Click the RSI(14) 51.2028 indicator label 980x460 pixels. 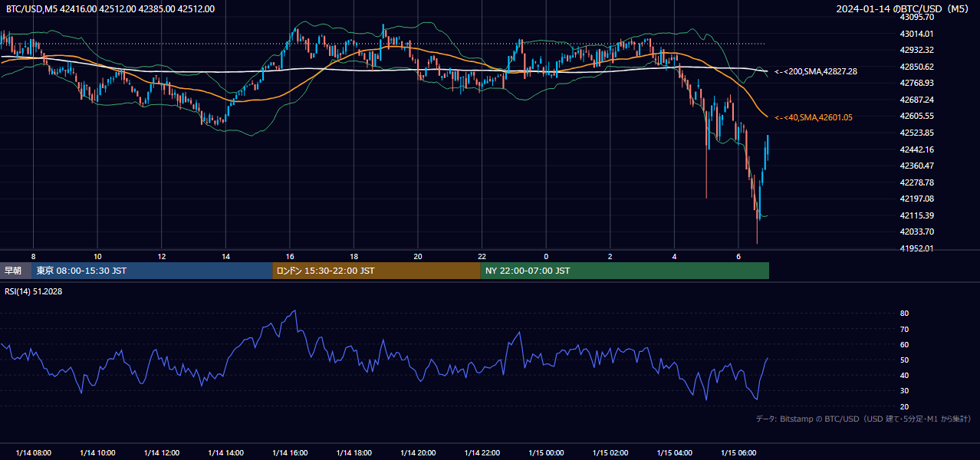(x=32, y=291)
